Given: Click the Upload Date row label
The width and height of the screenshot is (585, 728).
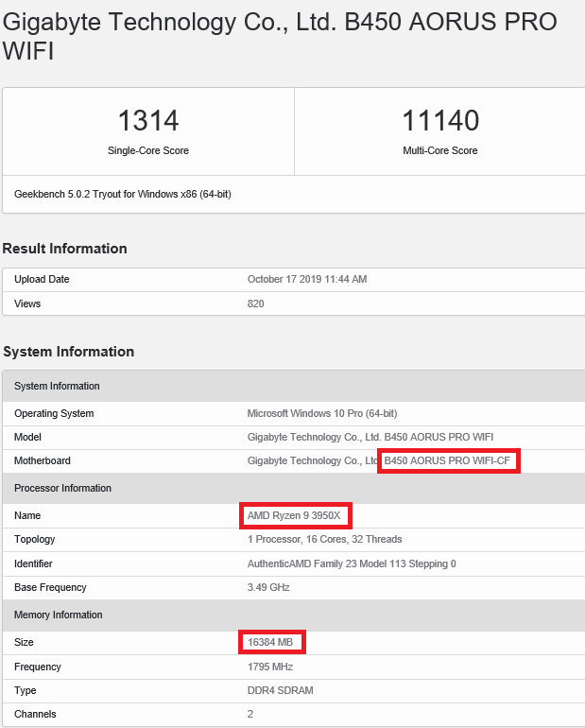Looking at the screenshot, I should click(x=42, y=279).
